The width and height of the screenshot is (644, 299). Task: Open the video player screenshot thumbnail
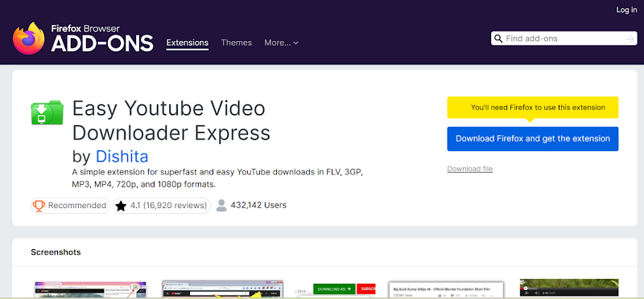(x=569, y=288)
